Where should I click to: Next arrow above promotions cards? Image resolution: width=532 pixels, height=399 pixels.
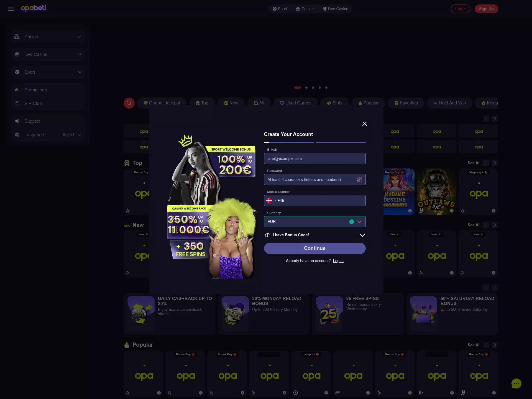tap(495, 287)
